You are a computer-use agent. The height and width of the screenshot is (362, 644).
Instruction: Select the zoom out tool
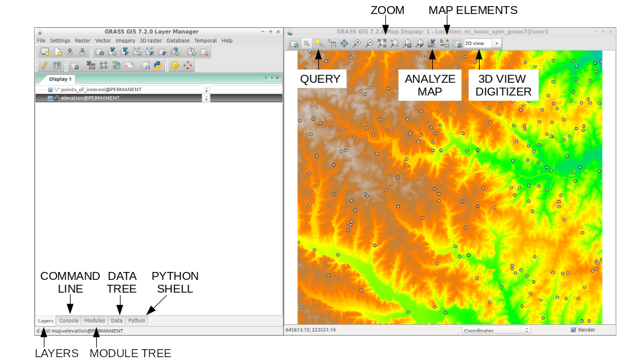(369, 44)
